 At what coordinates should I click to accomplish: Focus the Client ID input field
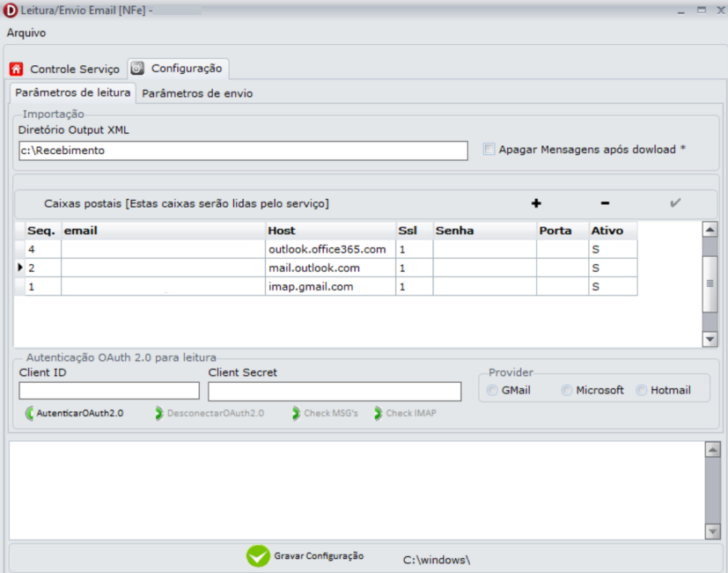(x=109, y=391)
